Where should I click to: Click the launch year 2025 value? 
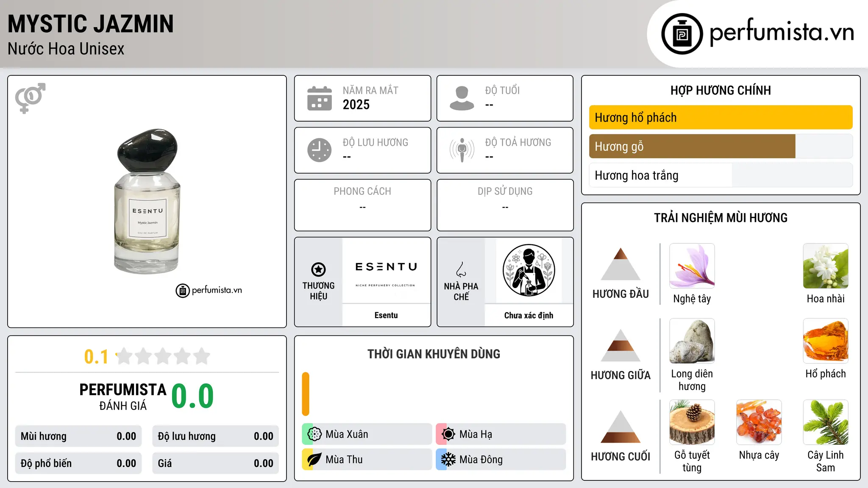(x=356, y=105)
